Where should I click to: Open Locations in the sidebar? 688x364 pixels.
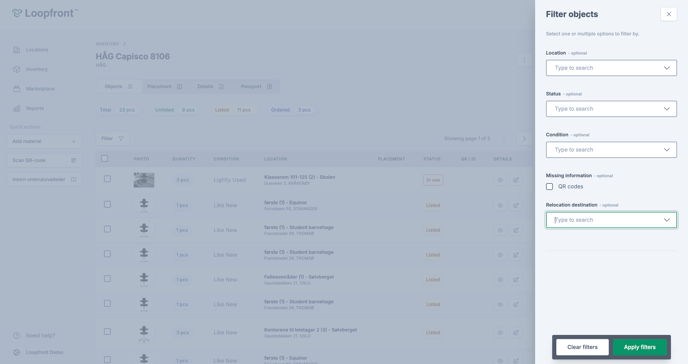click(x=31, y=50)
